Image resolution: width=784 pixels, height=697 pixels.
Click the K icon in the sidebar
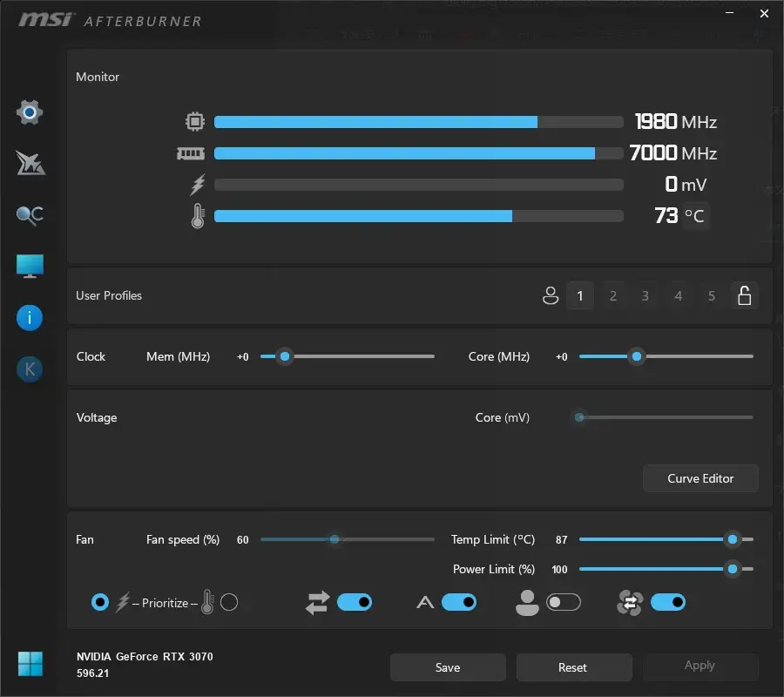click(x=30, y=369)
